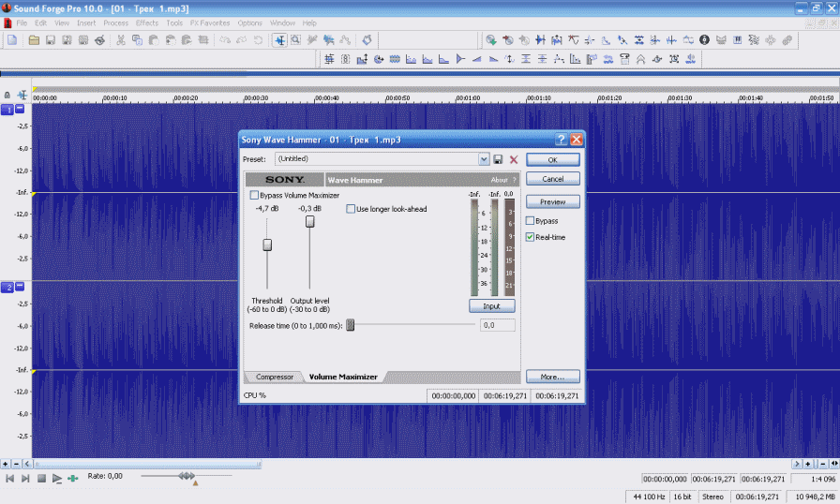Click the Repeat circular arrow icon
Image resolution: width=840 pixels, height=504 pixels.
258,40
